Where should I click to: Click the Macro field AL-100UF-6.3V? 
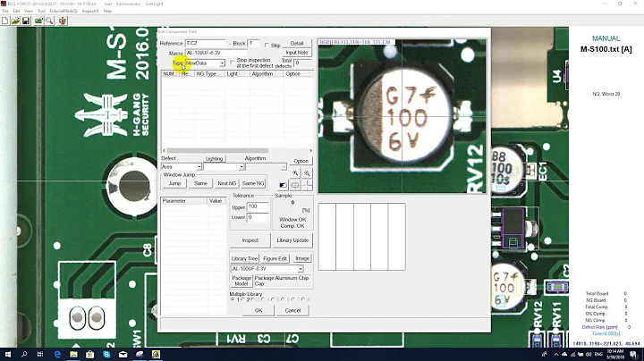coord(216,53)
